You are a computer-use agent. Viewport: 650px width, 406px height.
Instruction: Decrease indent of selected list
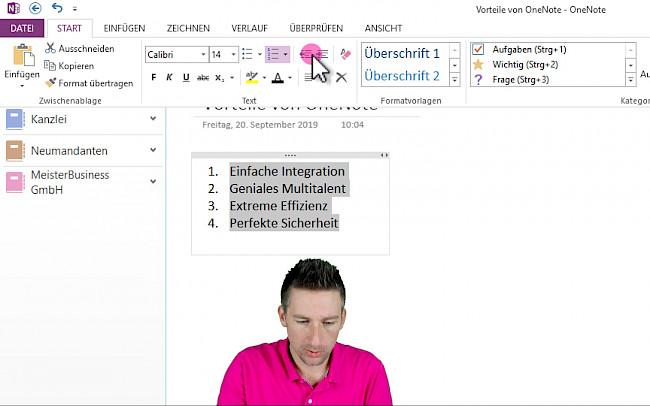(306, 54)
